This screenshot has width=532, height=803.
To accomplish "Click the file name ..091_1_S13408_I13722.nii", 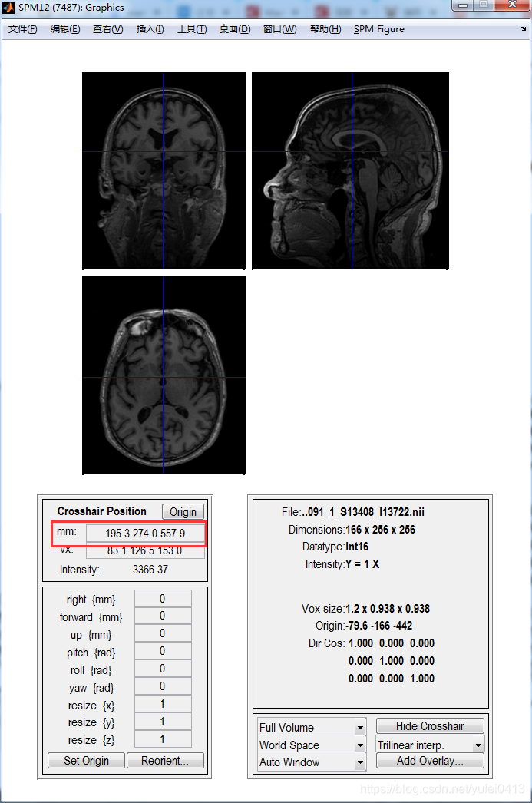I will [x=362, y=512].
